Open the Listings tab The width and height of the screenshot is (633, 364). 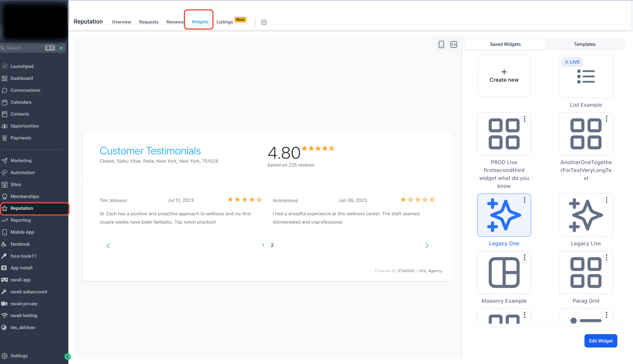click(225, 22)
